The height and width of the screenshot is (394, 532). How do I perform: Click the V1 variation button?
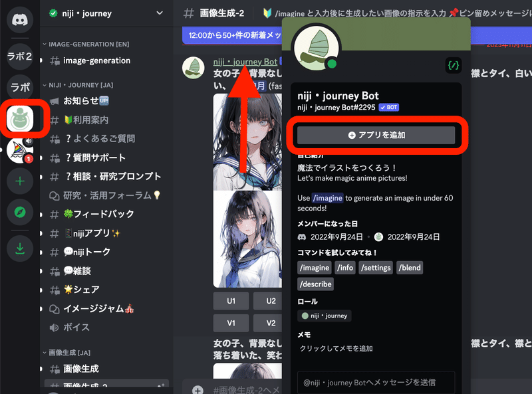pos(231,323)
